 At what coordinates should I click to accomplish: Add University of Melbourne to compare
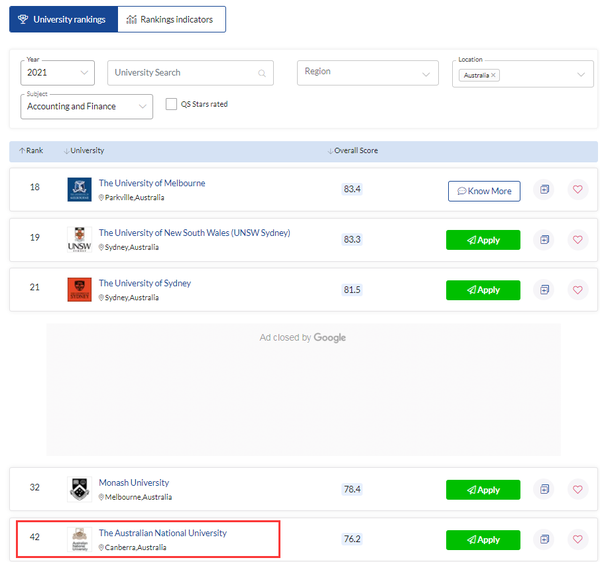point(544,189)
